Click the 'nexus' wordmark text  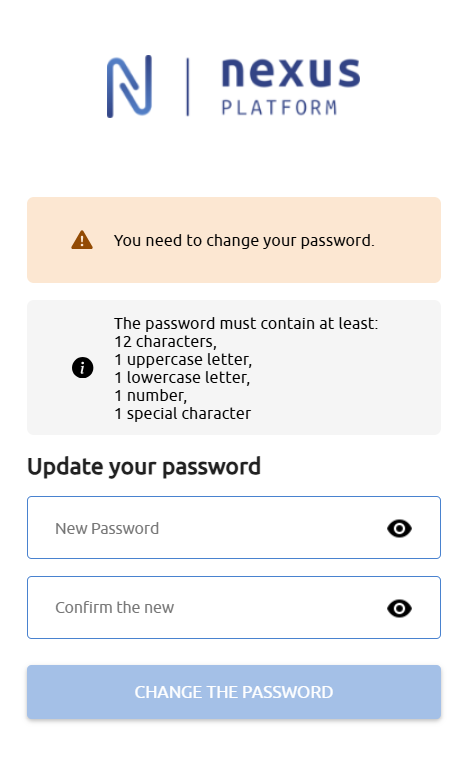(291, 73)
